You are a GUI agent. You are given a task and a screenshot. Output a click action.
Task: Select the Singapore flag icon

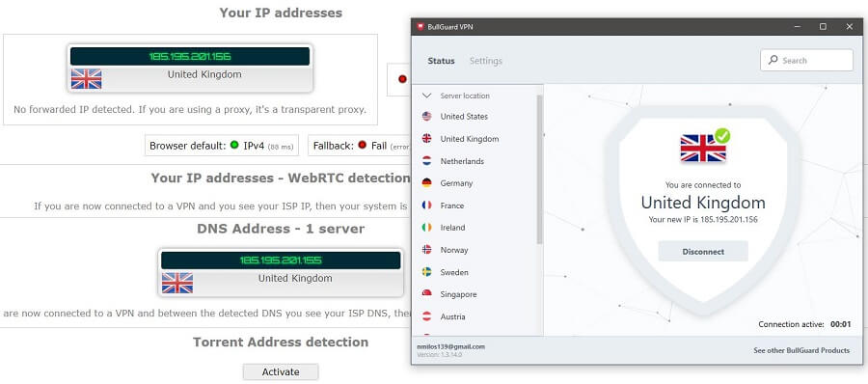coord(427,294)
